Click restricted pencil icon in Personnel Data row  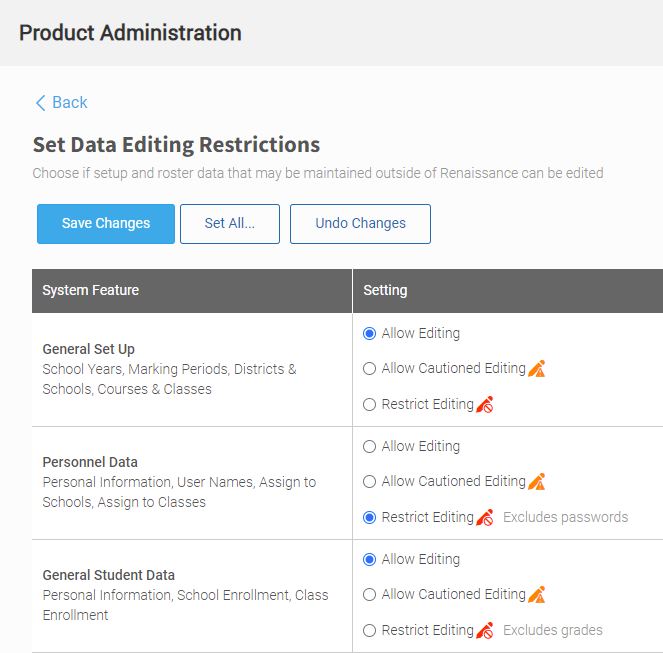click(x=485, y=517)
